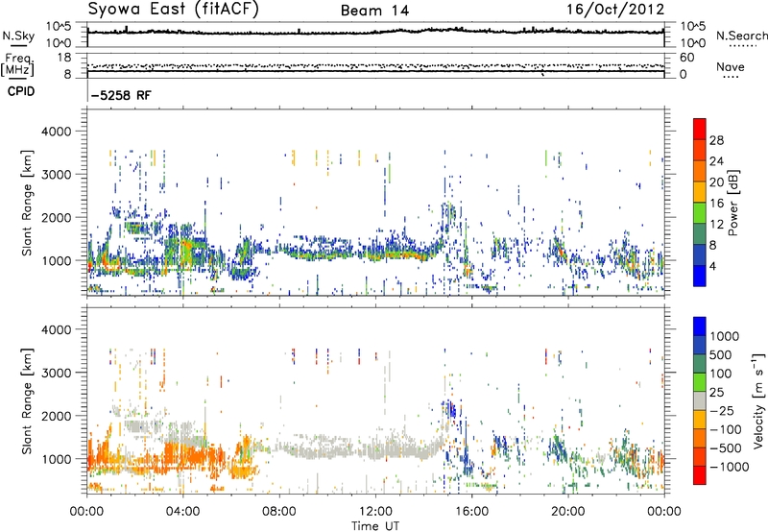
Task: Click the red bottom segment of velocity colorbar
Action: (x=700, y=475)
